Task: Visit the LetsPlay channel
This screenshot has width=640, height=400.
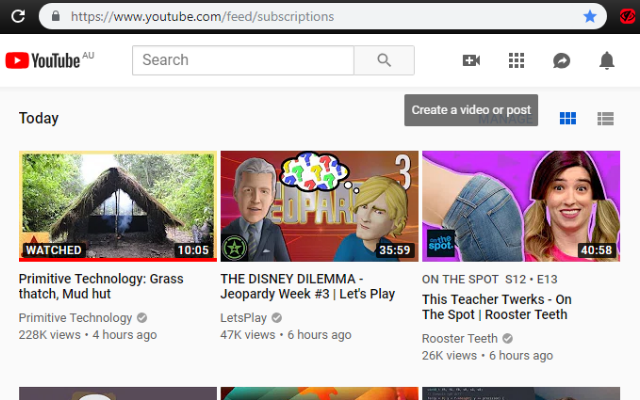Action: tap(243, 318)
